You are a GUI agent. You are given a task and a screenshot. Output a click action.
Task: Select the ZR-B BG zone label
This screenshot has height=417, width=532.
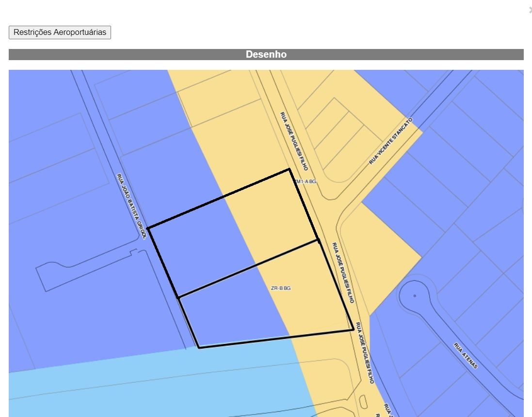coord(281,289)
